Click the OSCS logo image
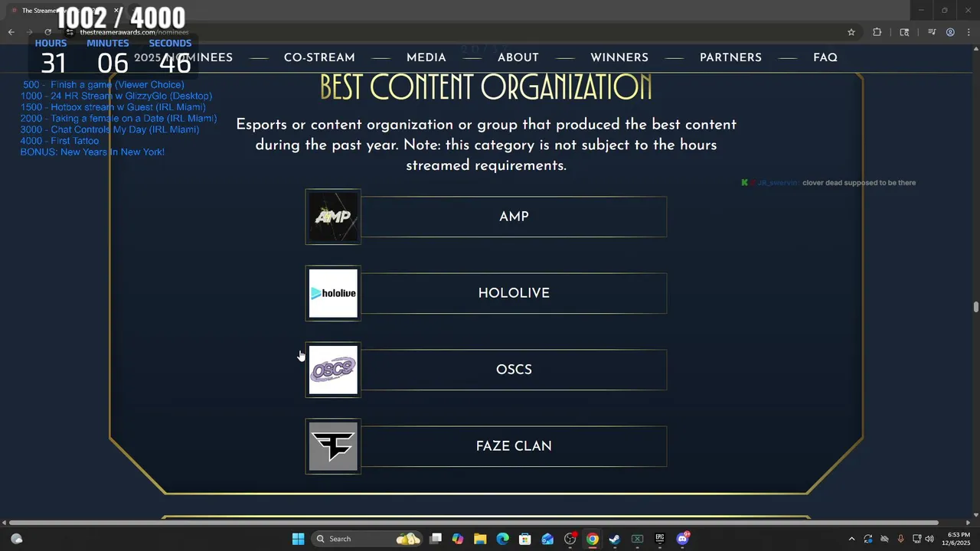The width and height of the screenshot is (980, 551). click(333, 370)
